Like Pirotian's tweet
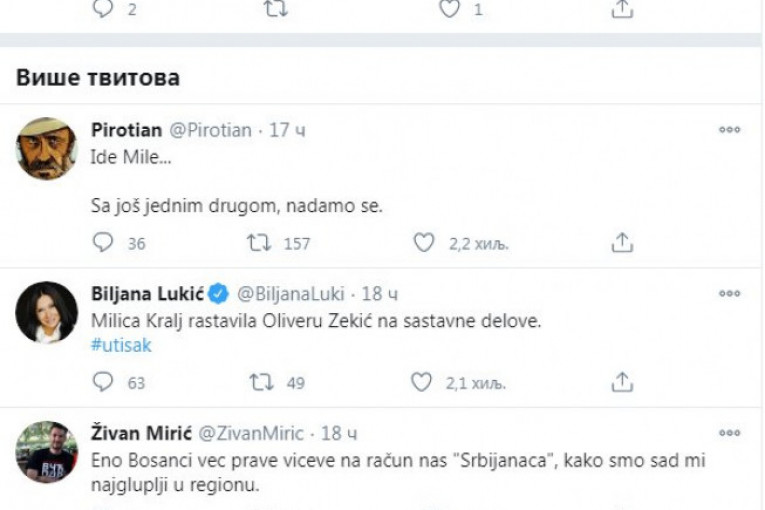The image size is (765, 510). pyautogui.click(x=424, y=243)
